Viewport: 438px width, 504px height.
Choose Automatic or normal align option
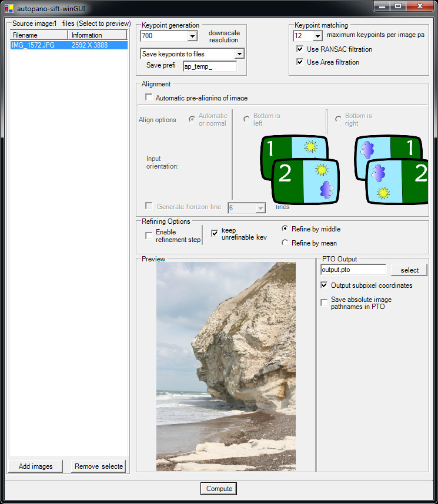pos(192,119)
